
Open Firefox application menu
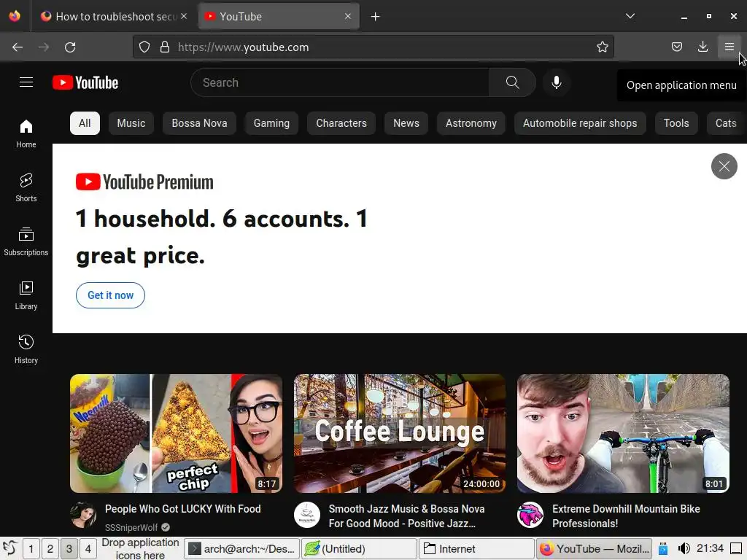[729, 47]
